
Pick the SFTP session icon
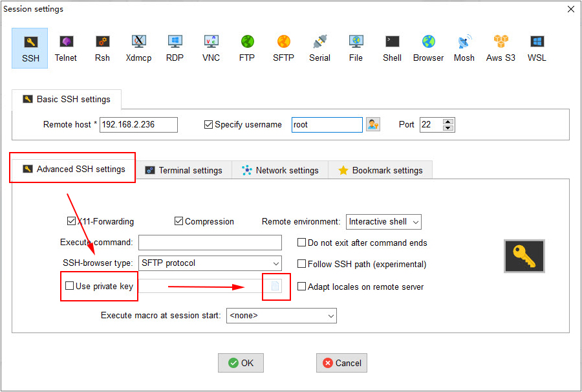283,48
